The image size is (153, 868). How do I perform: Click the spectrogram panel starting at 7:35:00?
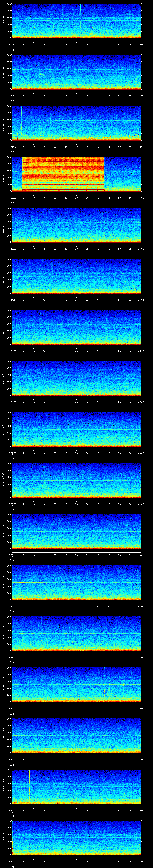tap(76, 327)
